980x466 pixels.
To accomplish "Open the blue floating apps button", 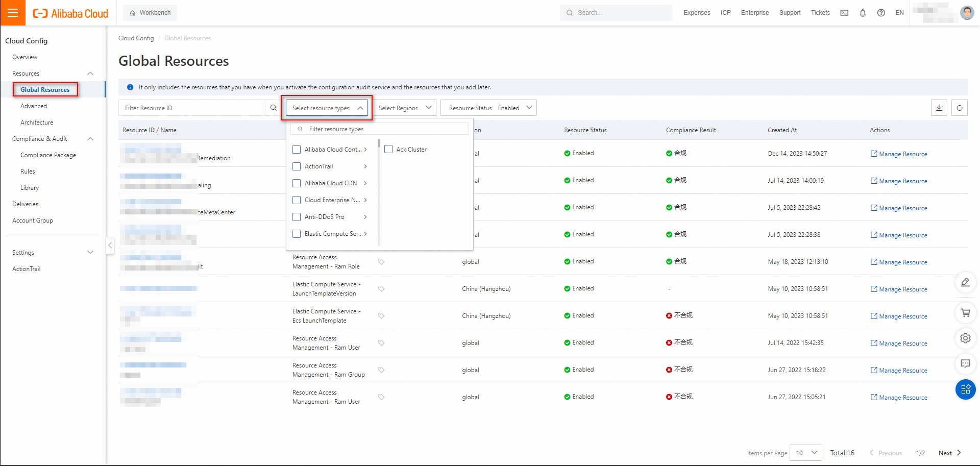I will tap(965, 389).
